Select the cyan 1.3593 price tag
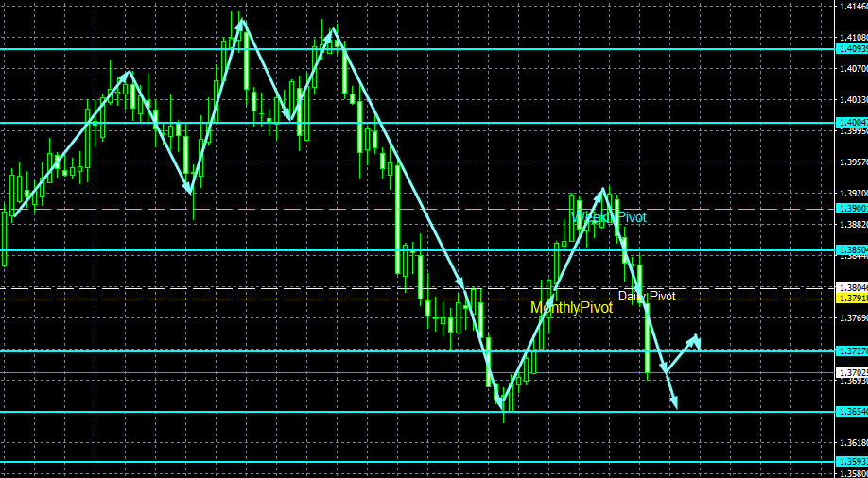This screenshot has width=868, height=478. click(x=851, y=461)
